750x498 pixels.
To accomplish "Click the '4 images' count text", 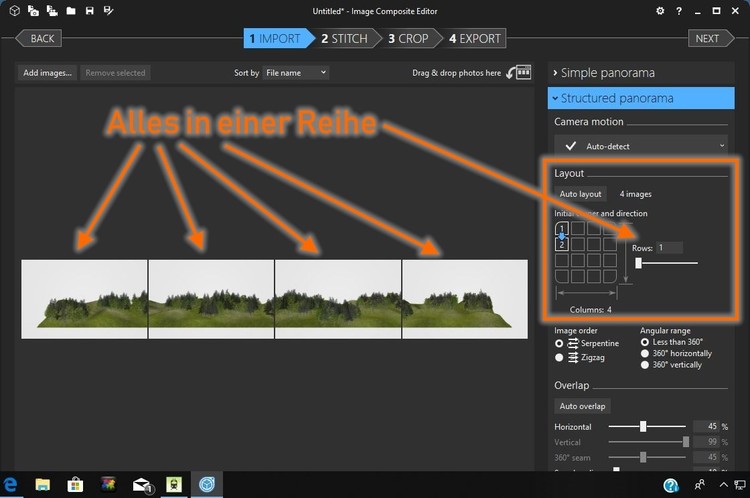I will pyautogui.click(x=635, y=194).
